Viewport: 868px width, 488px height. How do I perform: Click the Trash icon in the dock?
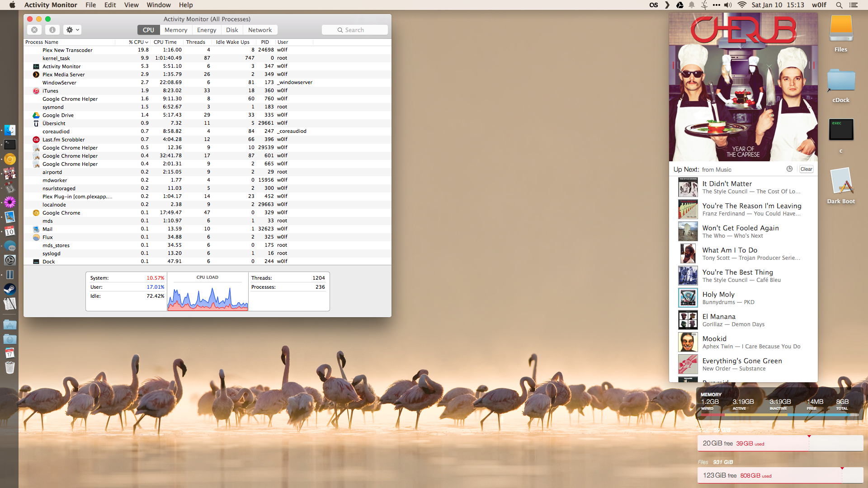point(10,368)
